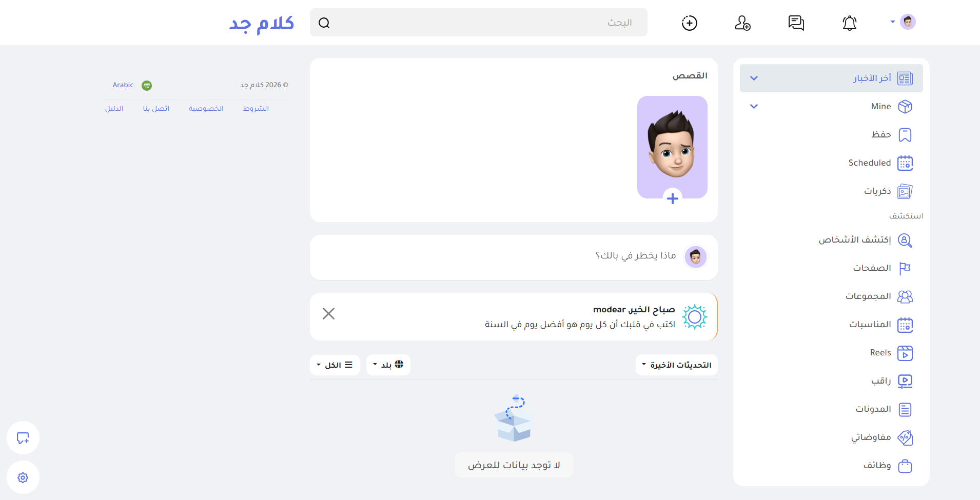
Task: Dismiss the صباح الخير greeting card
Action: [x=329, y=313]
